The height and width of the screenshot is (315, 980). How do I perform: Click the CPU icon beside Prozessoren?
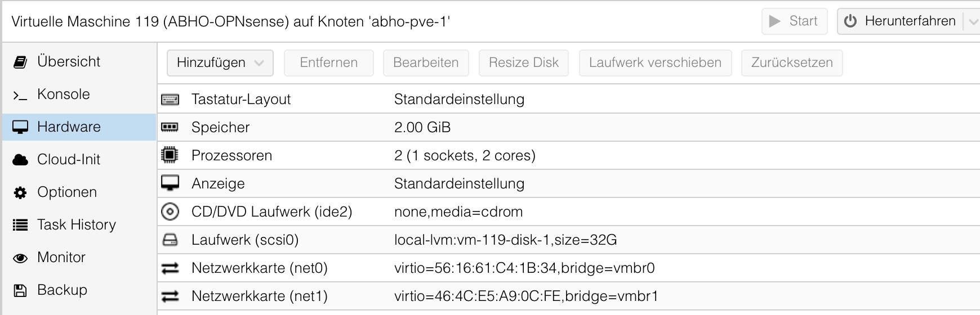point(170,155)
